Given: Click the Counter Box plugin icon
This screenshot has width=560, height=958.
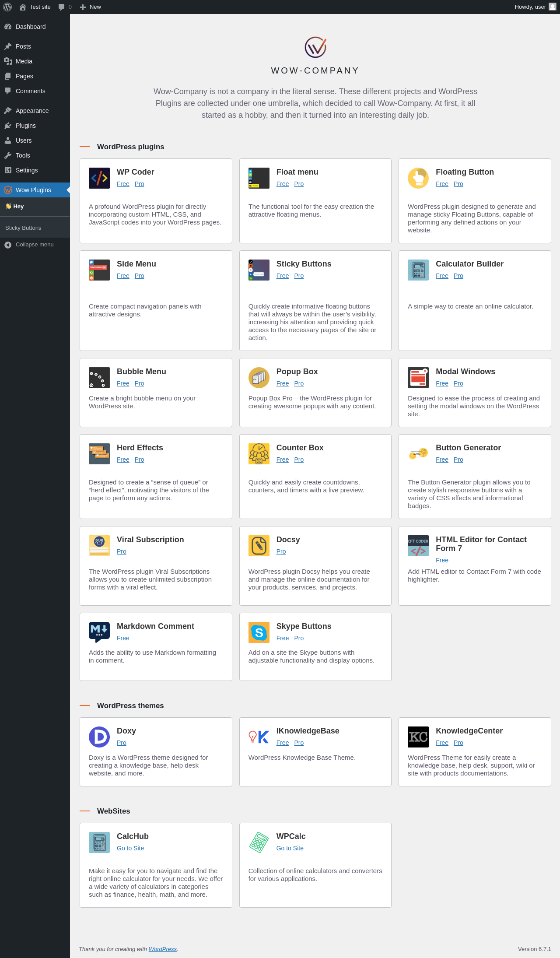Looking at the screenshot, I should [259, 454].
